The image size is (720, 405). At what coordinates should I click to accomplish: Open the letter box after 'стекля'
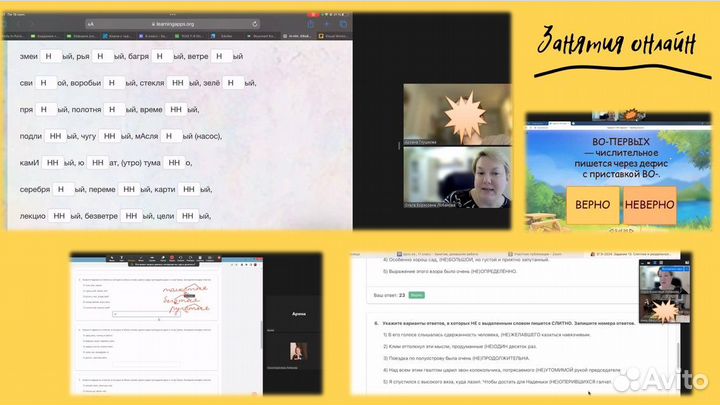click(178, 84)
